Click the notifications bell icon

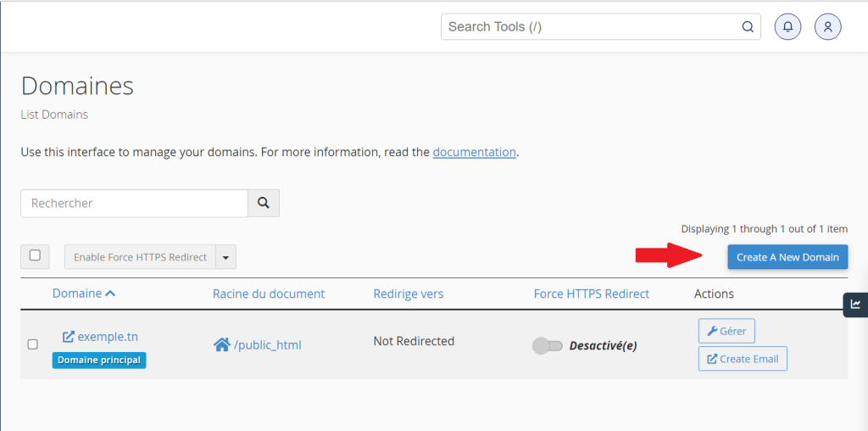pos(787,27)
